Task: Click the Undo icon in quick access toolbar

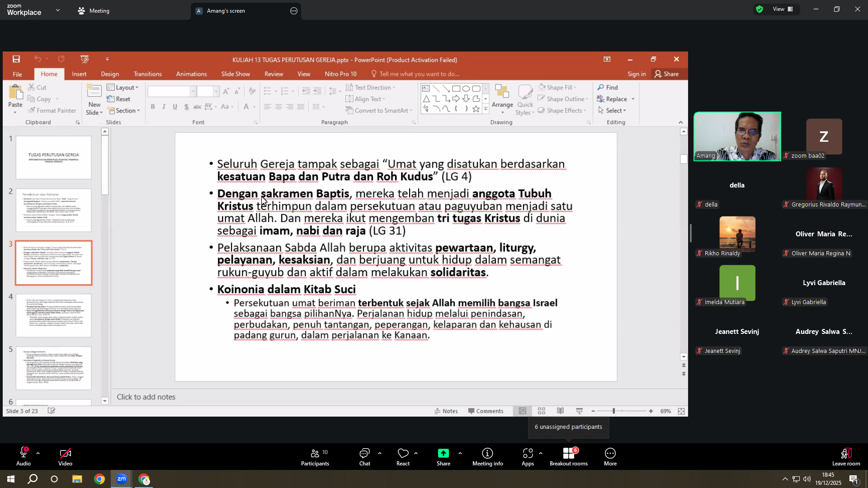Action: (x=38, y=59)
